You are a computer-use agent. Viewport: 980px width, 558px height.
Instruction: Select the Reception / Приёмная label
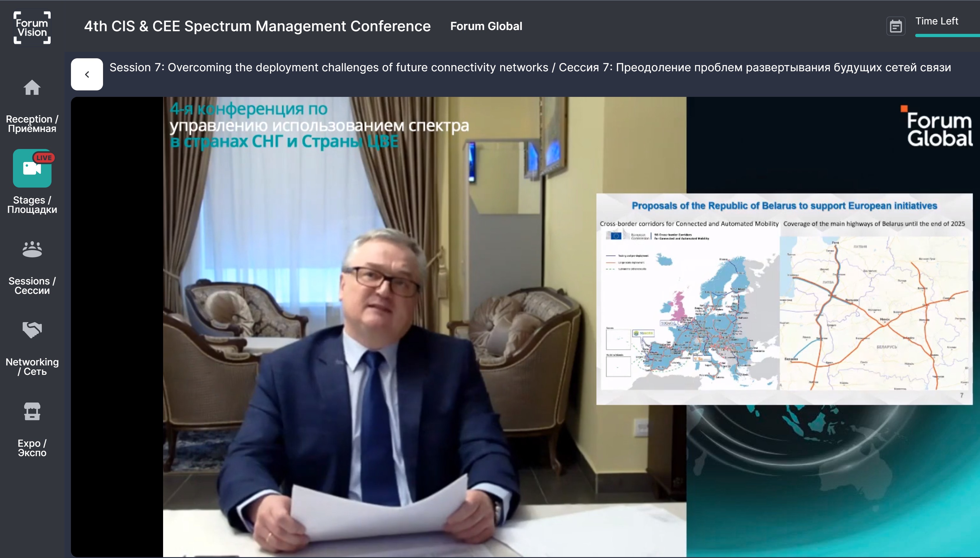click(x=32, y=124)
